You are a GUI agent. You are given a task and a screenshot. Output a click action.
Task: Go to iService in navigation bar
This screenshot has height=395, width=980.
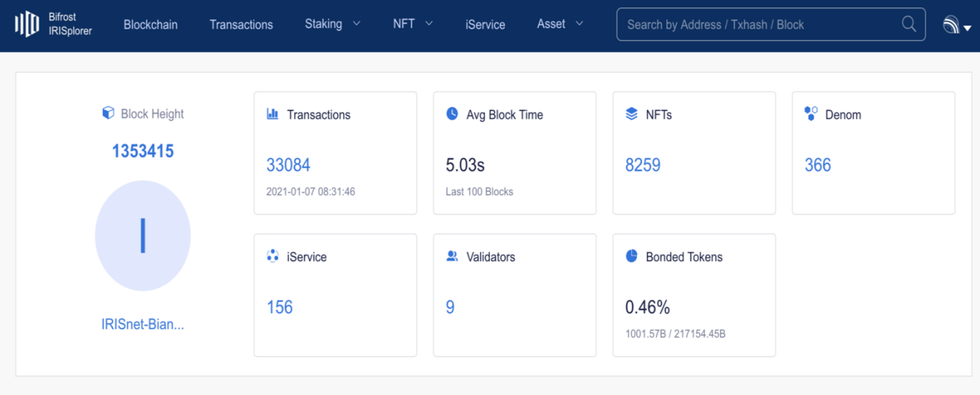tap(485, 24)
